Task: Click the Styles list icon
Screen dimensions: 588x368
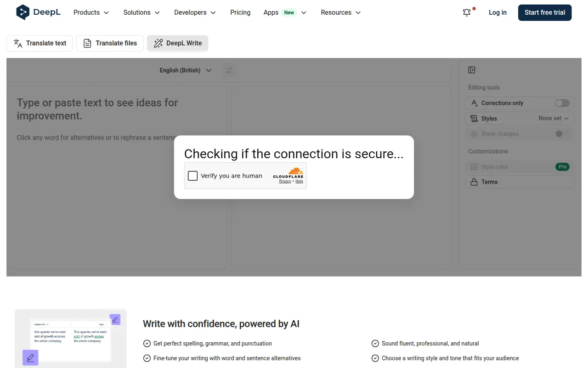Action: tap(474, 119)
